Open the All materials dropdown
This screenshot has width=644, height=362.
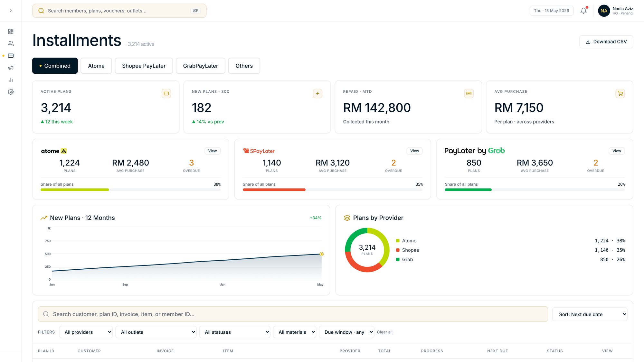tap(295, 332)
